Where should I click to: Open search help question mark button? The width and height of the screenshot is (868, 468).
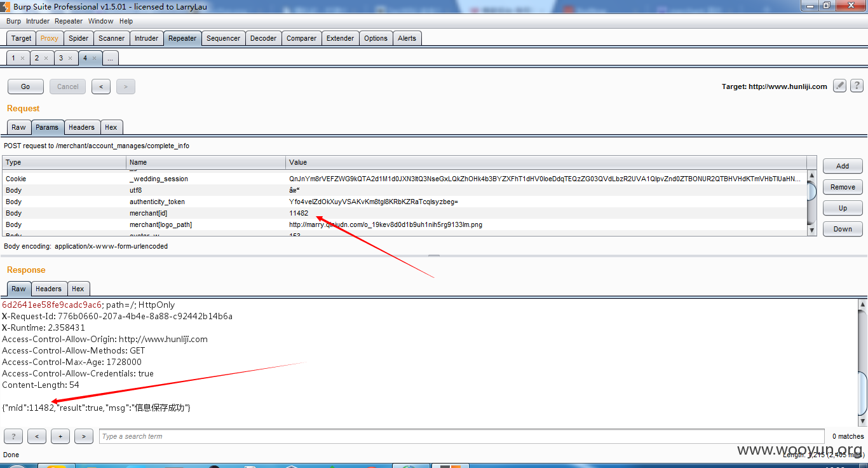(13, 436)
